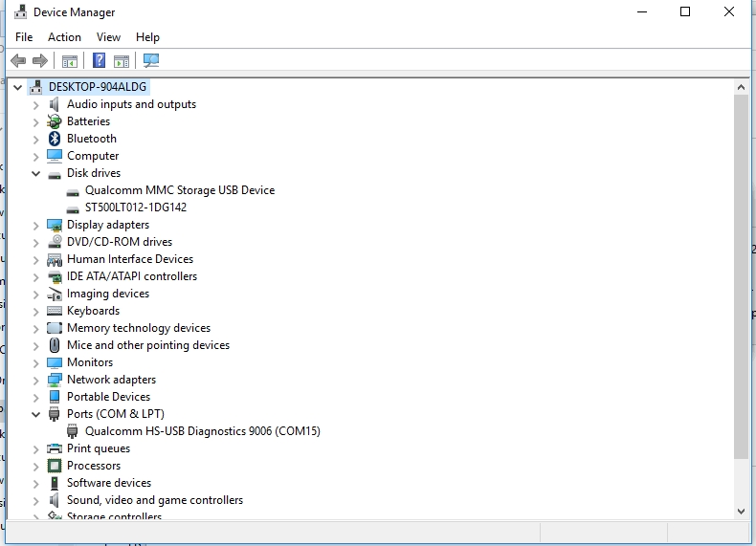
Task: Click the Bluetooth category icon
Action: [55, 139]
